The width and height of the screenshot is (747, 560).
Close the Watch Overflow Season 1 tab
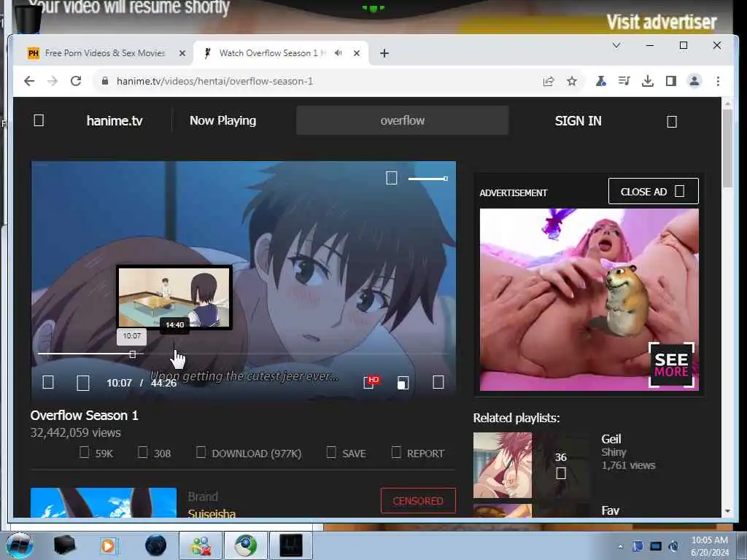click(x=356, y=53)
